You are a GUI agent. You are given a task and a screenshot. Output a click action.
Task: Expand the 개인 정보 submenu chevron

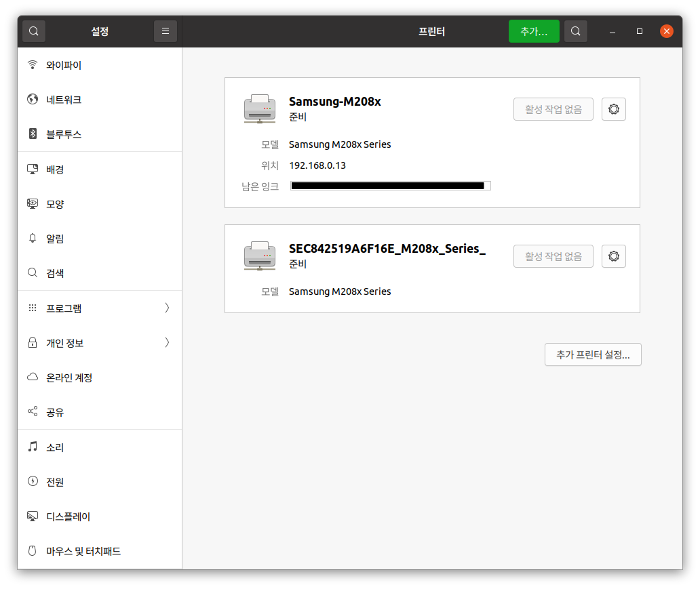(x=167, y=343)
